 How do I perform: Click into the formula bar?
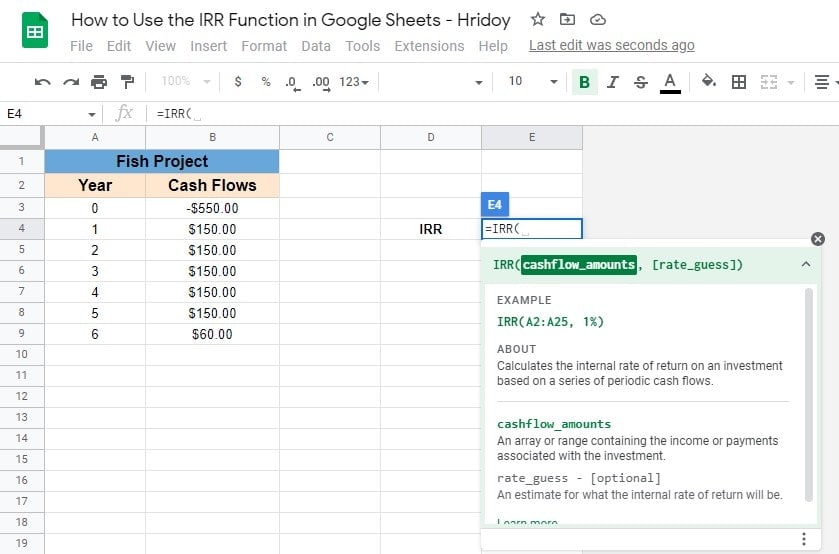492,114
